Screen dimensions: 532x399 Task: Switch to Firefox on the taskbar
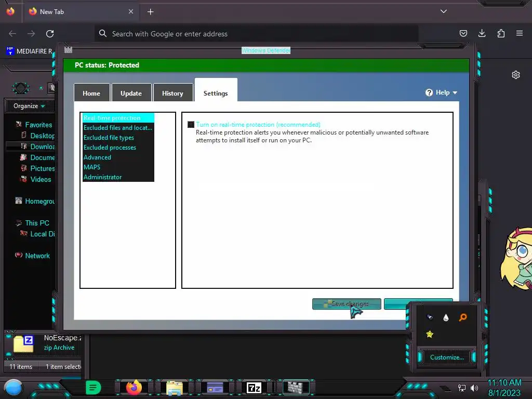pos(134,388)
